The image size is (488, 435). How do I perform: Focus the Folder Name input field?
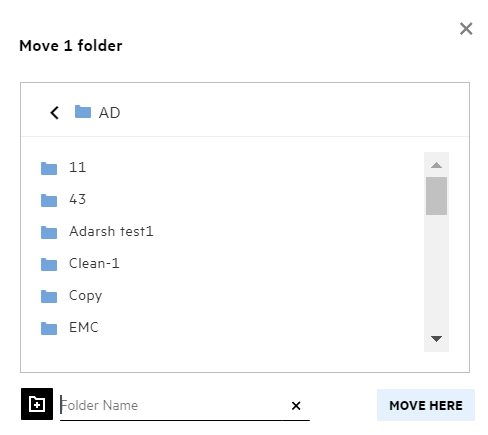172,405
